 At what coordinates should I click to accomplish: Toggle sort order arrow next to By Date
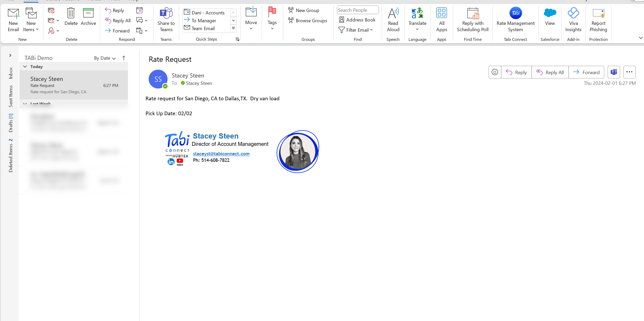click(124, 58)
